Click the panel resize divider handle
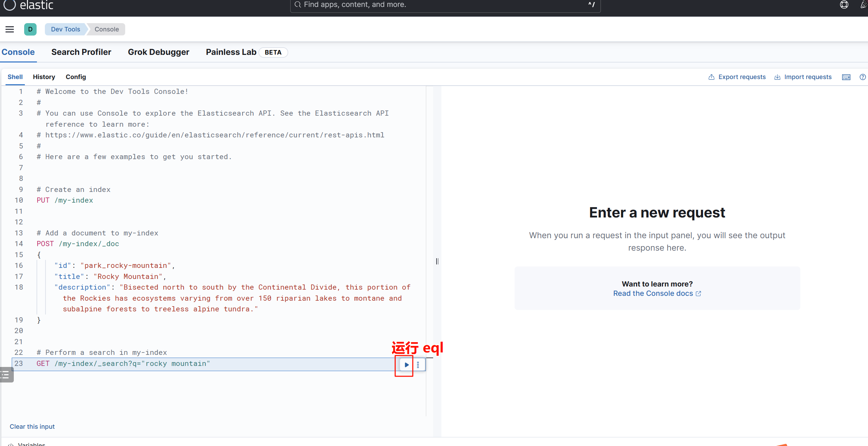 click(437, 261)
